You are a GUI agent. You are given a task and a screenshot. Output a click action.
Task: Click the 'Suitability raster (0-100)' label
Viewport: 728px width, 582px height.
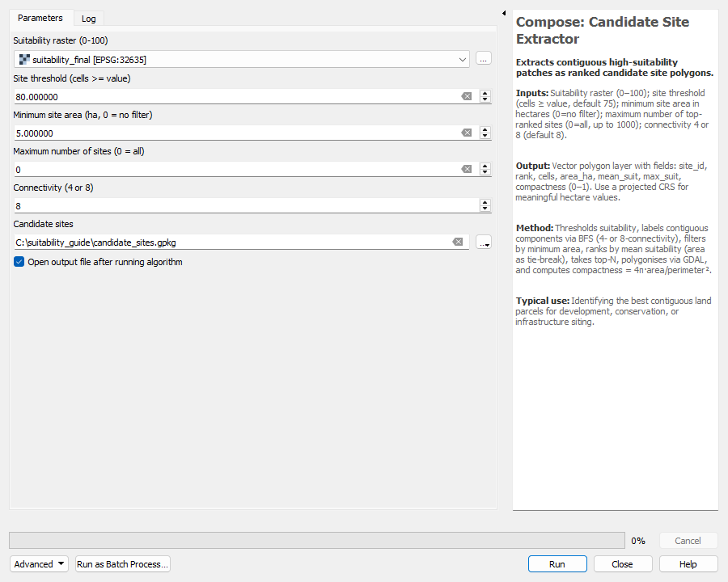[x=61, y=40]
